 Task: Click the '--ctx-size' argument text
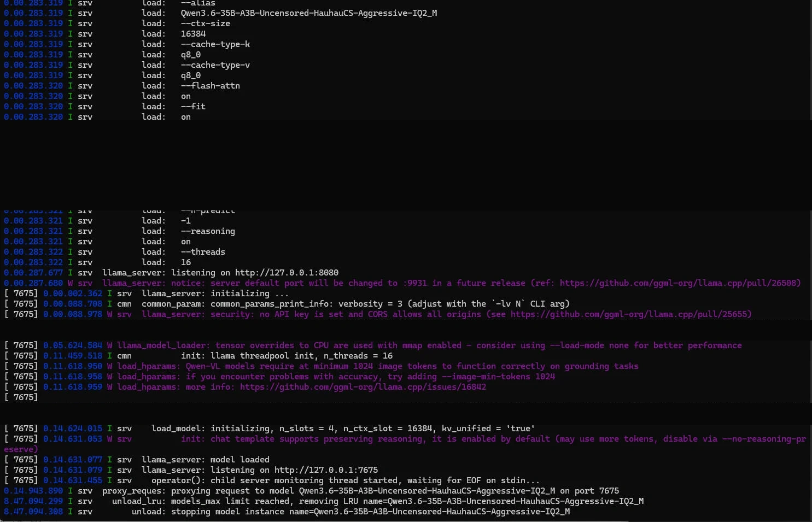pyautogui.click(x=206, y=24)
